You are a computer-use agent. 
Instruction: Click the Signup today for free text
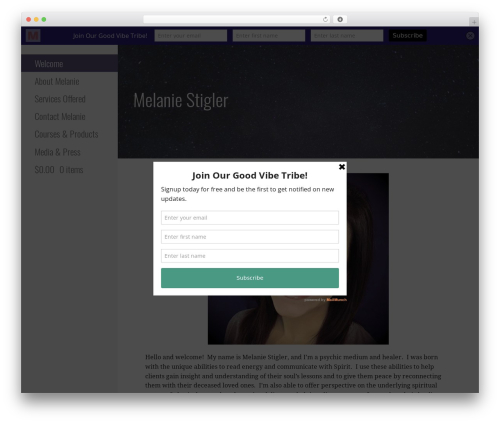click(x=247, y=194)
